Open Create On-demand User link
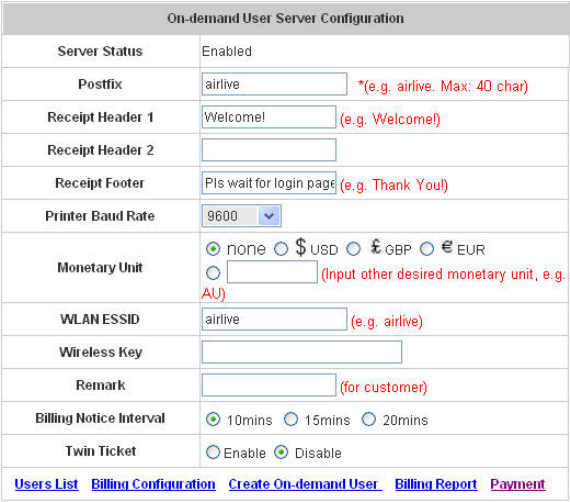Screen dimensions: 570x502 (x=305, y=484)
